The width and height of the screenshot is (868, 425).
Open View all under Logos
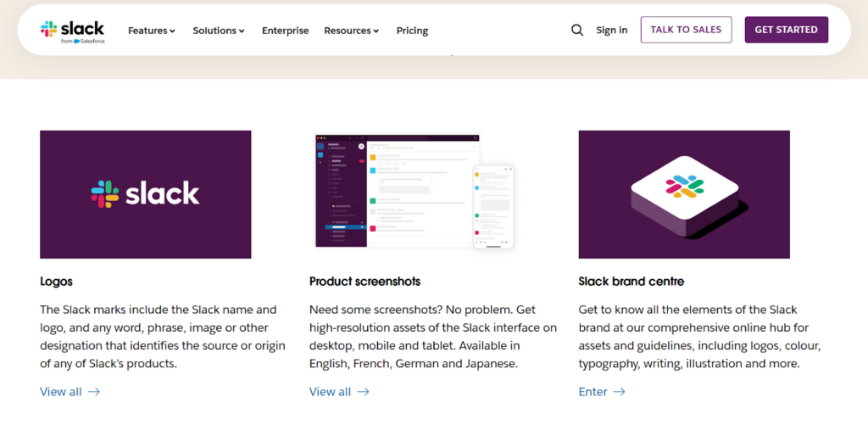[61, 392]
